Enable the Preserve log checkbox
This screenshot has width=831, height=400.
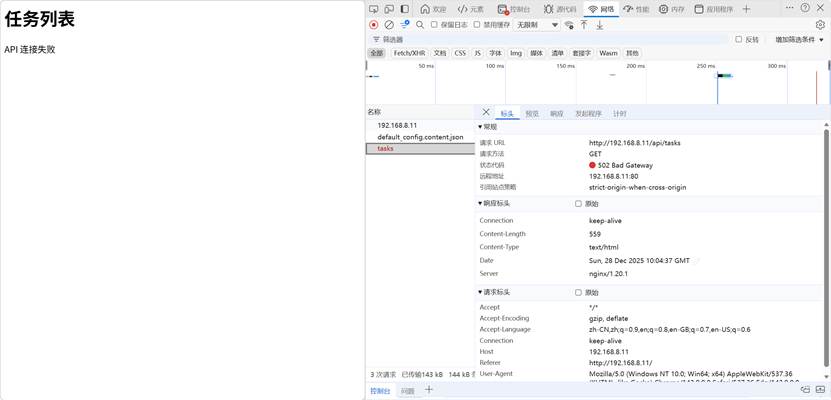434,24
